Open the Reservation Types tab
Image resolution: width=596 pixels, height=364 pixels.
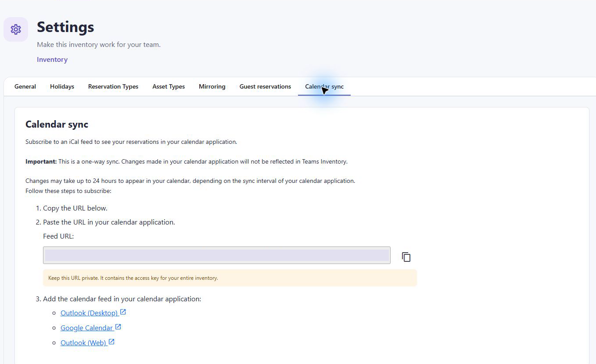click(x=113, y=87)
